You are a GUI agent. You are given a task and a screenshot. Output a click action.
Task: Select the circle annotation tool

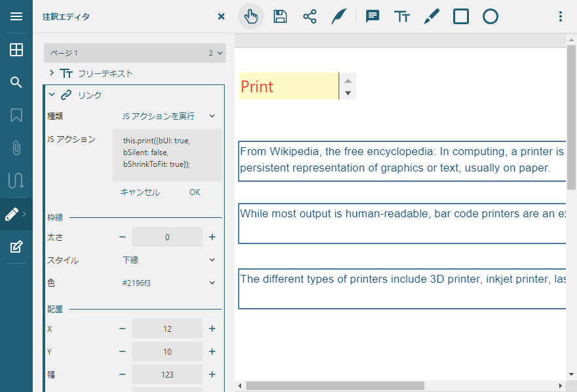(490, 16)
